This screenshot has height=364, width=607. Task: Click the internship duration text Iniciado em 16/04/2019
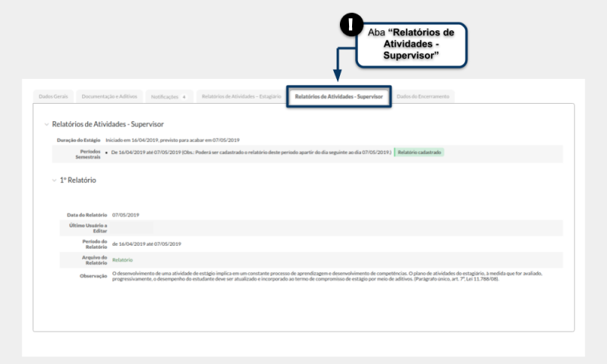pos(173,140)
